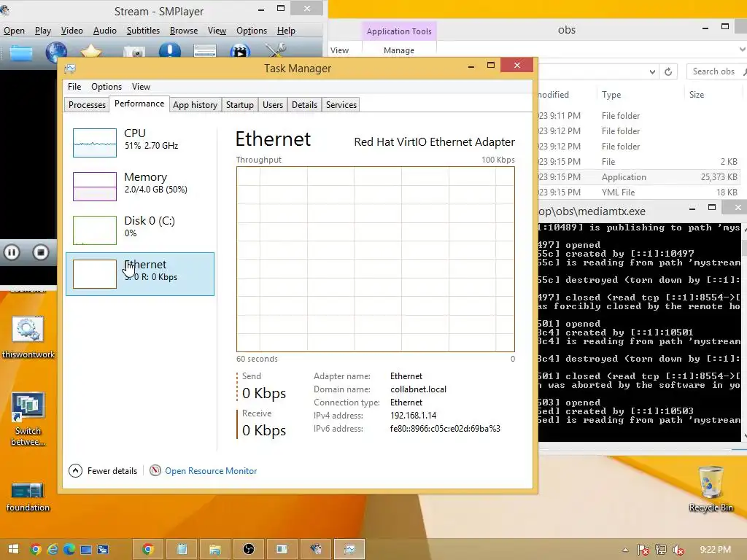The height and width of the screenshot is (560, 747).
Task: Open address bar history dropdown in Explorer
Action: coord(652,72)
